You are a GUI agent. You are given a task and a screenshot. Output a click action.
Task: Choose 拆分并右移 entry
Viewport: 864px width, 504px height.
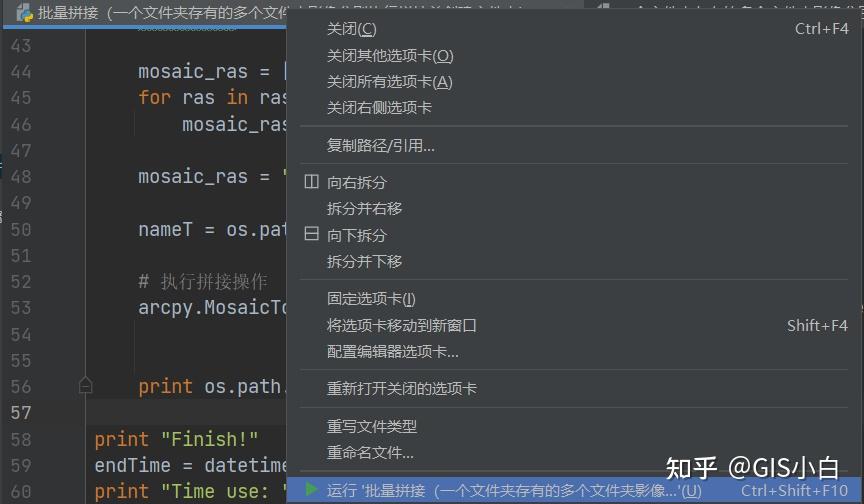[x=574, y=209]
